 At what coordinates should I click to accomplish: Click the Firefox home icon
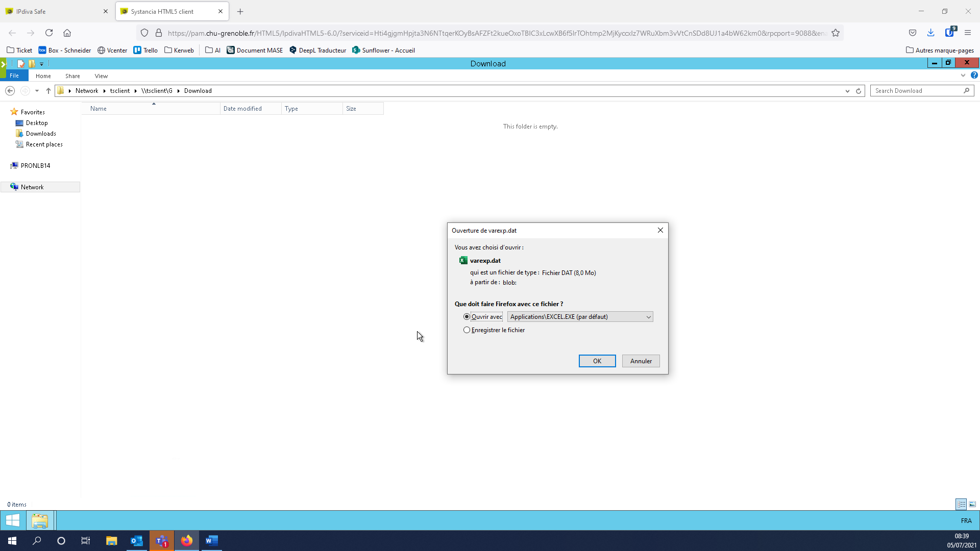(x=67, y=33)
